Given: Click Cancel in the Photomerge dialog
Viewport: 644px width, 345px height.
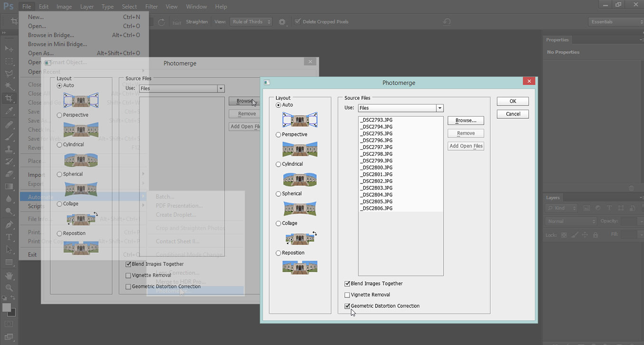Looking at the screenshot, I should point(513,114).
